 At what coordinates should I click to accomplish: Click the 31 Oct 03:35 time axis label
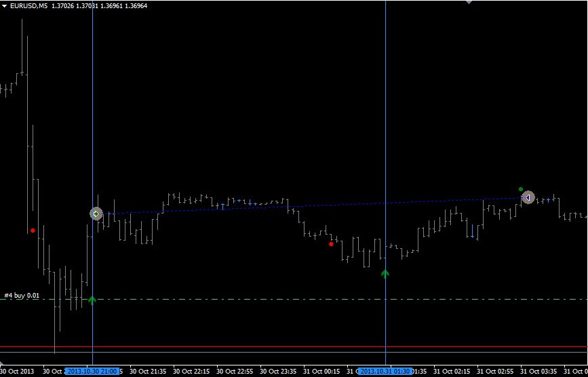point(538,372)
